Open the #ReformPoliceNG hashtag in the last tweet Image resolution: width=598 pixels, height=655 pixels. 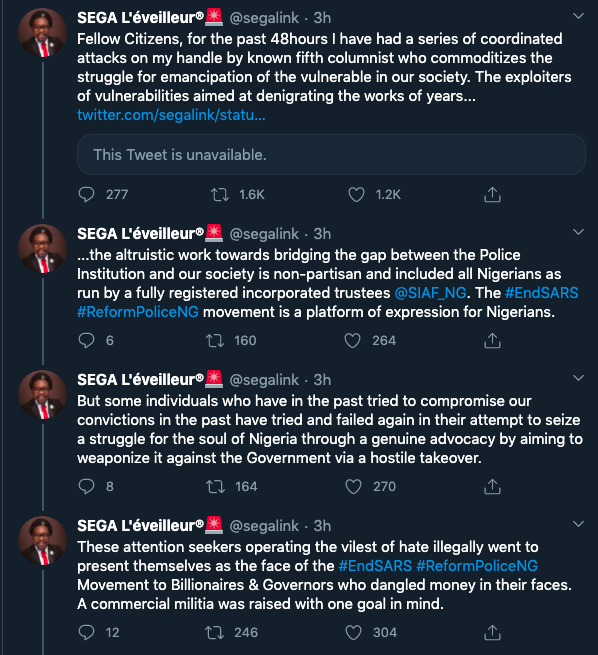tap(477, 566)
